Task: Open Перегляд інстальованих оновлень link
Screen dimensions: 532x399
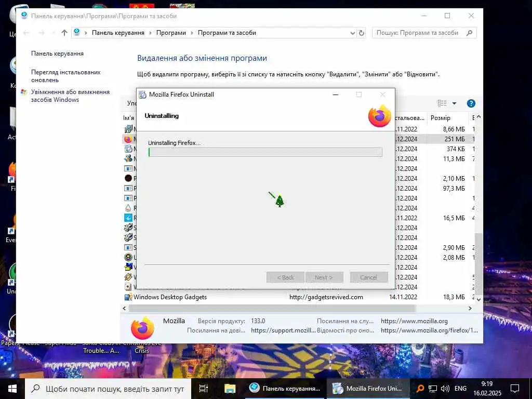Action: point(66,76)
